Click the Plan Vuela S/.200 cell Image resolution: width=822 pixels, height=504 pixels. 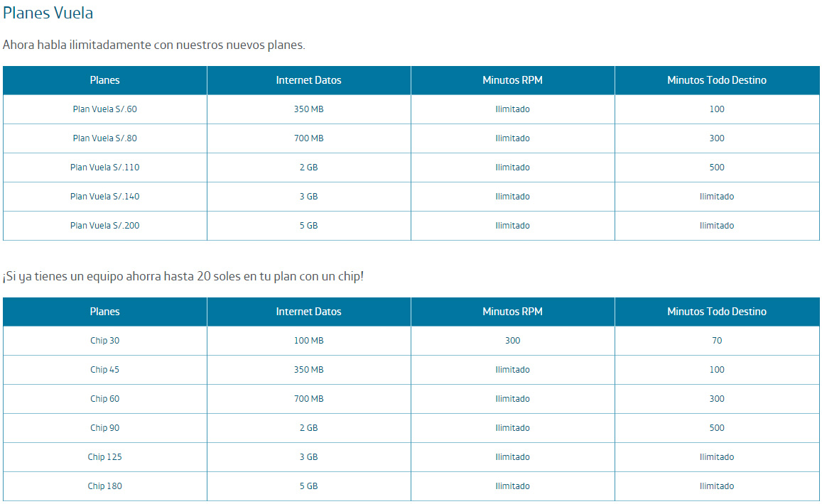[105, 226]
